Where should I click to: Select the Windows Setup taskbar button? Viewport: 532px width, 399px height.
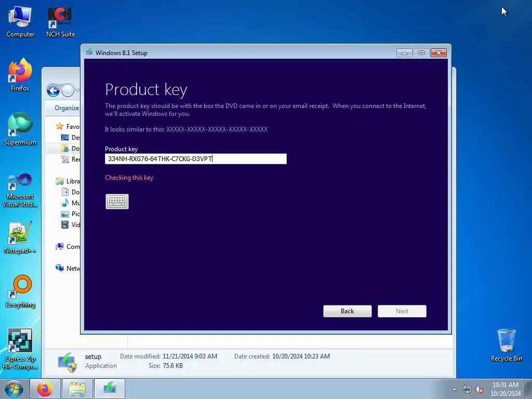[110, 389]
